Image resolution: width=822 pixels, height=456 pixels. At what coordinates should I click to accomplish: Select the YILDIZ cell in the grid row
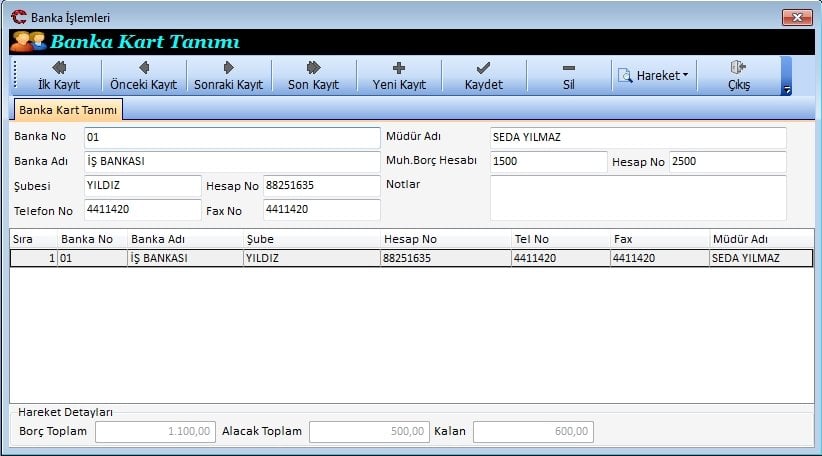tap(312, 258)
